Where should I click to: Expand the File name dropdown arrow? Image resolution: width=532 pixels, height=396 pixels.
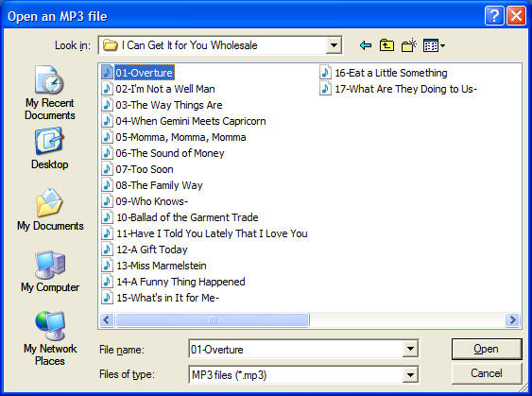[410, 349]
